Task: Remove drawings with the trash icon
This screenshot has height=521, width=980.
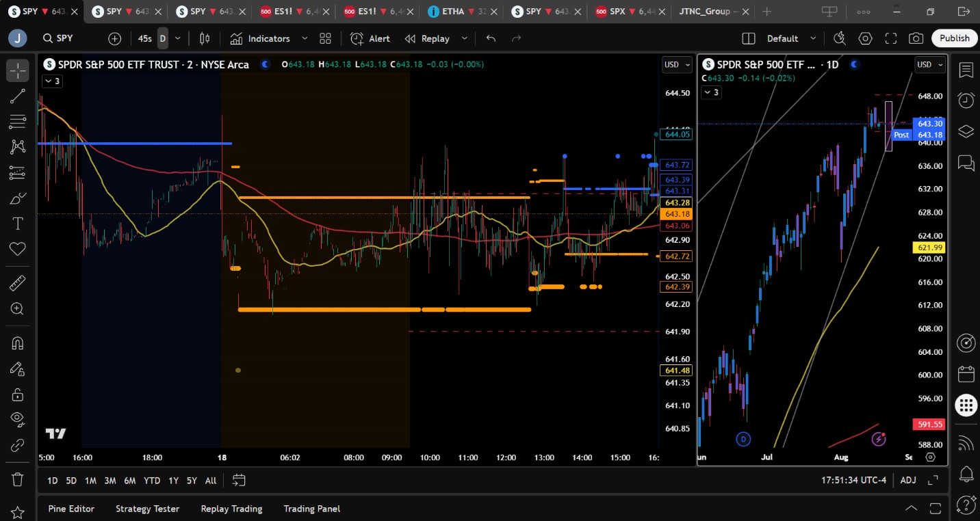Action: (x=18, y=479)
